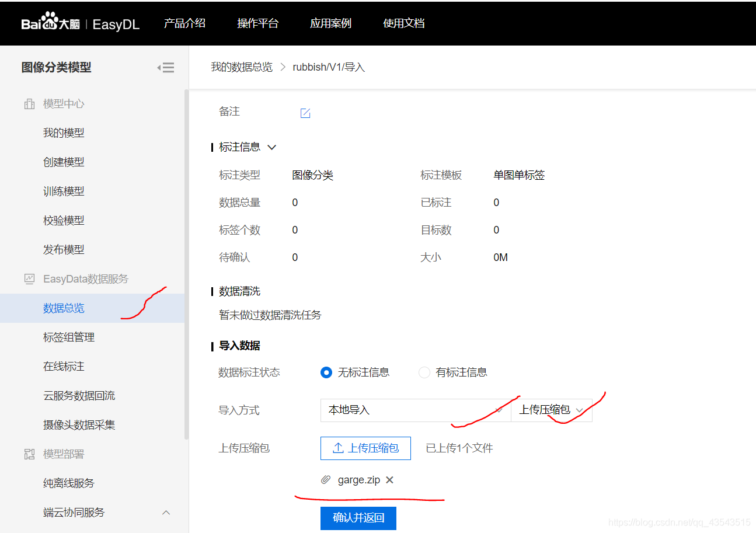
Task: Open 应用案例 in top navigation
Action: [x=330, y=23]
